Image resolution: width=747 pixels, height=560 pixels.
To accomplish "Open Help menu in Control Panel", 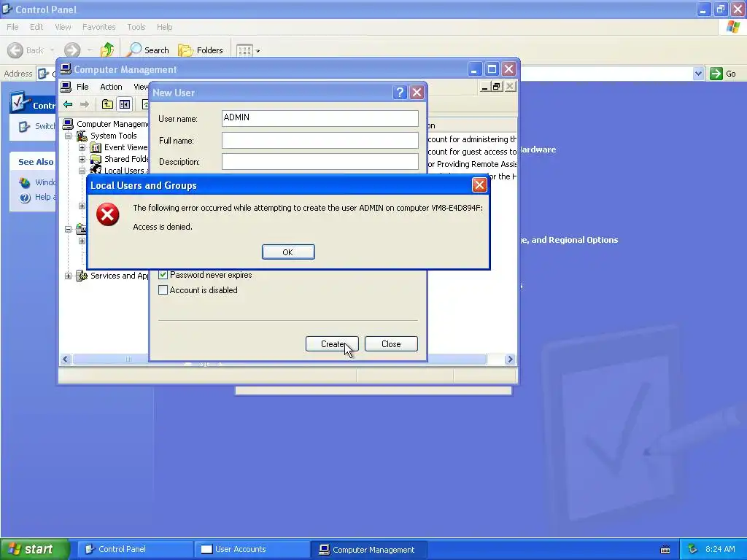I will tap(164, 27).
